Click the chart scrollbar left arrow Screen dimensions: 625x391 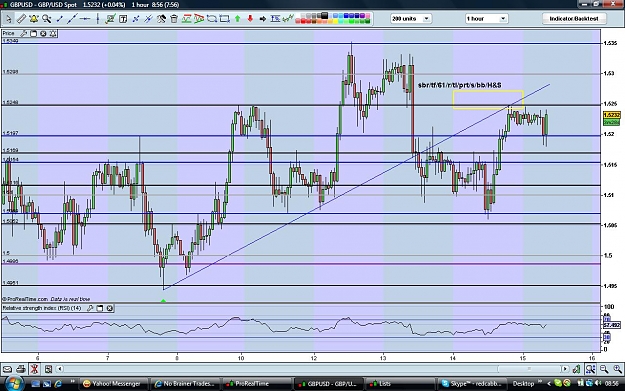coord(59,369)
